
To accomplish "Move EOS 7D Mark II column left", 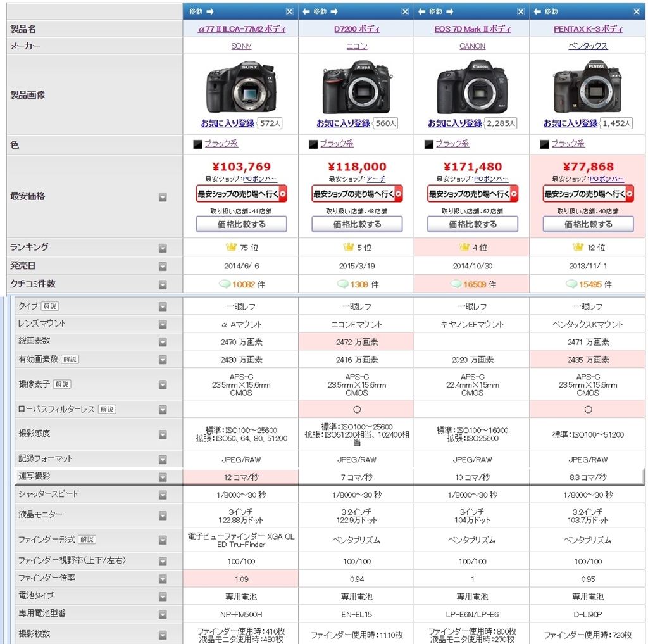I will pyautogui.click(x=422, y=11).
